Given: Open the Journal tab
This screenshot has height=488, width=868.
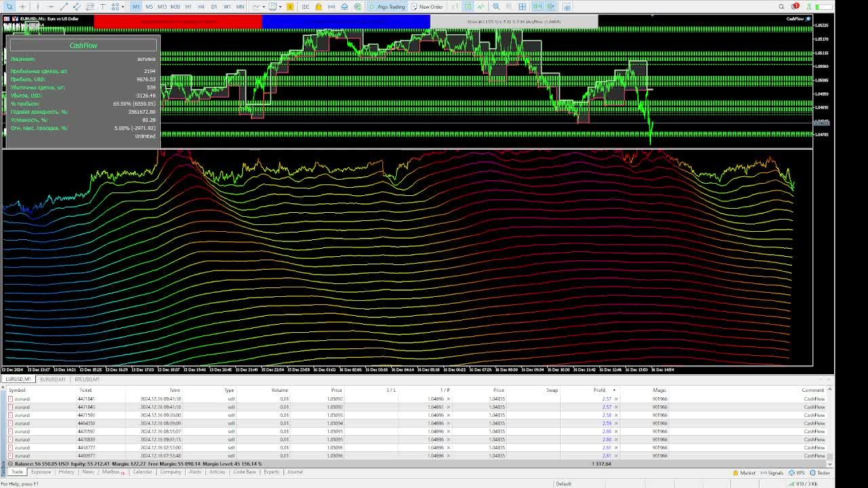Looking at the screenshot, I should coord(295,472).
